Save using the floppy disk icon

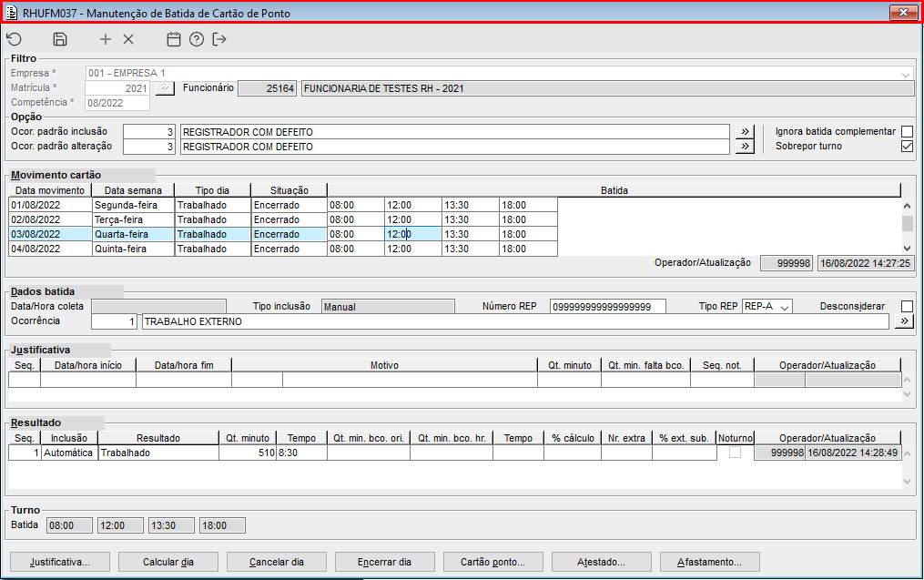[60, 39]
